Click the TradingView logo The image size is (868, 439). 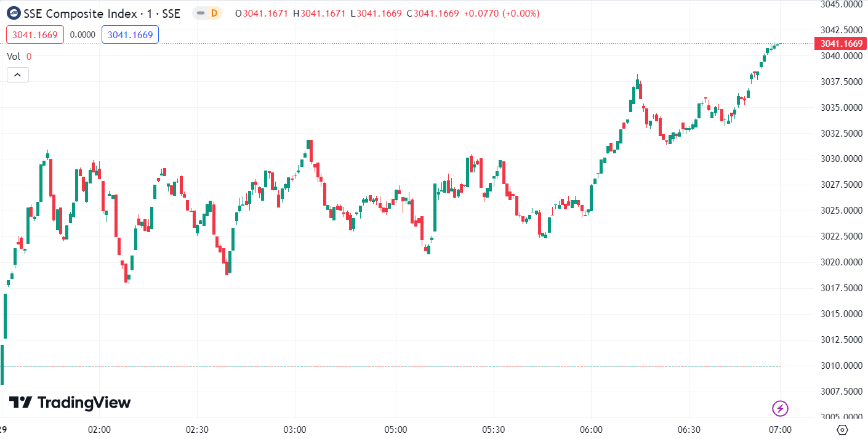point(70,403)
